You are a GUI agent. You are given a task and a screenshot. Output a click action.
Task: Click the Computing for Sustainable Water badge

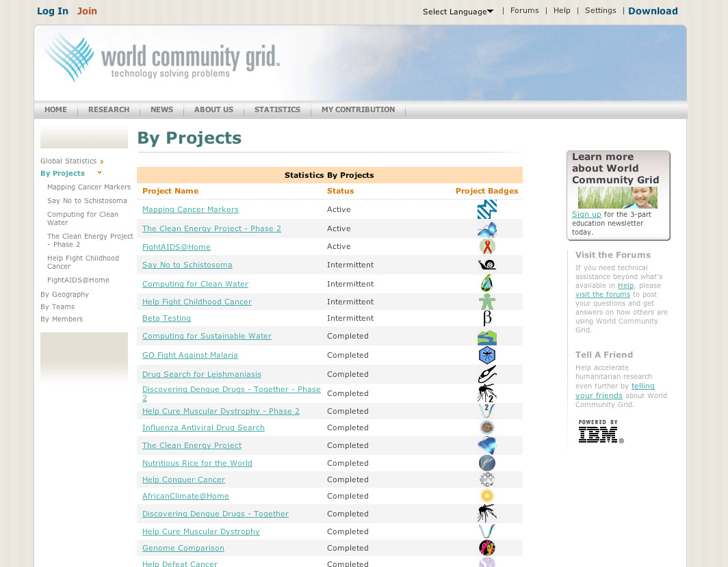point(486,337)
